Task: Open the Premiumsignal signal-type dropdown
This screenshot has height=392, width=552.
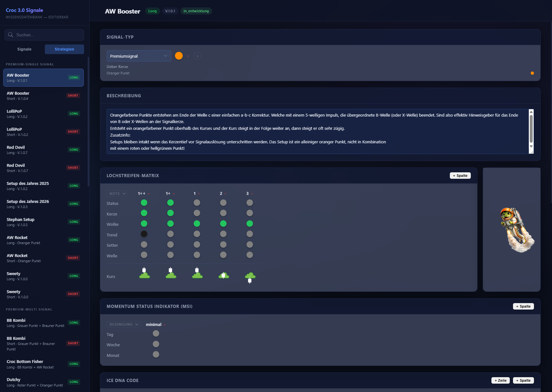Action: click(x=139, y=56)
